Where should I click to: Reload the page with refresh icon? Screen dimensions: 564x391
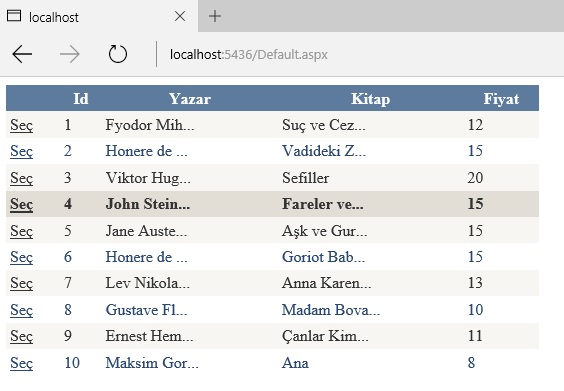118,54
